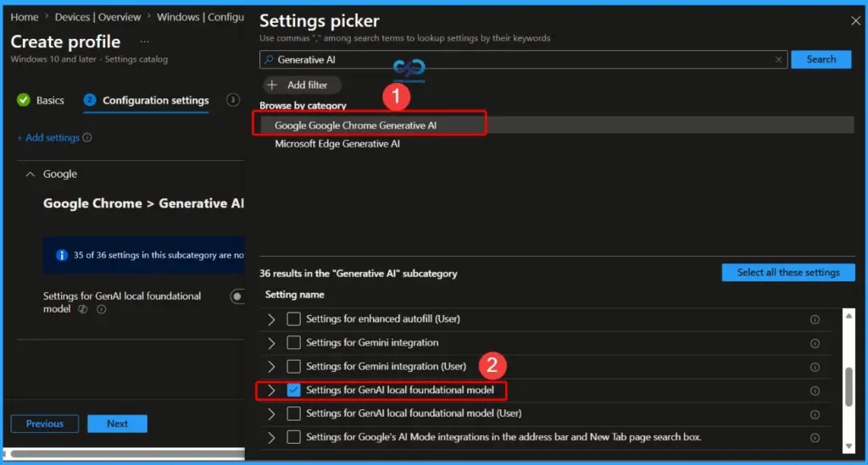Expand Settings for Gemini integration row
The image size is (868, 465).
point(271,343)
